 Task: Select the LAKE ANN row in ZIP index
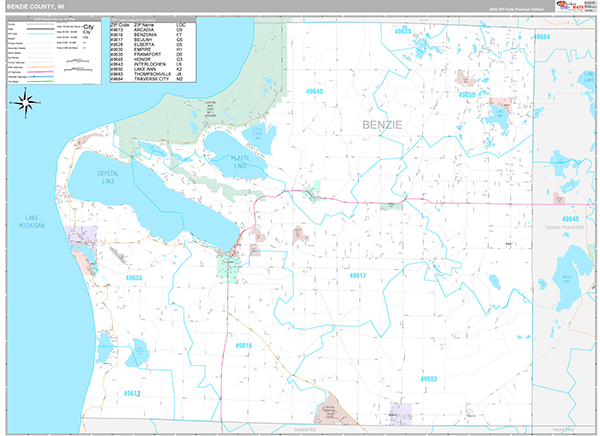point(148,69)
